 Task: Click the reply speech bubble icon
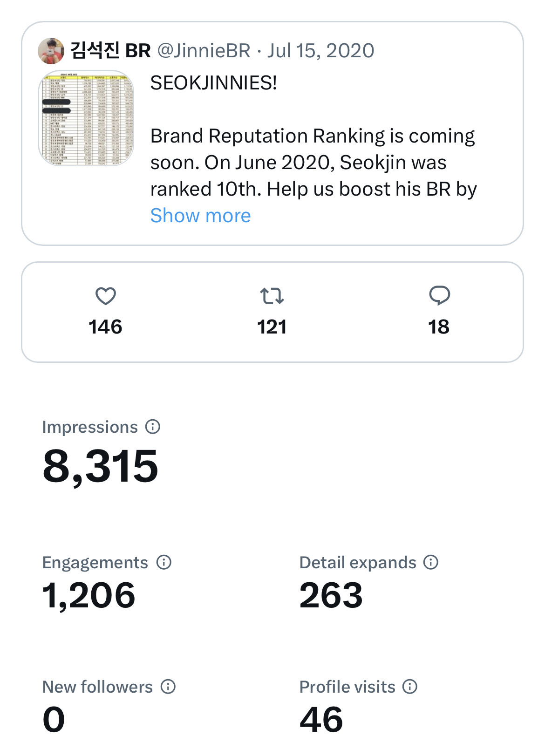pos(439,296)
